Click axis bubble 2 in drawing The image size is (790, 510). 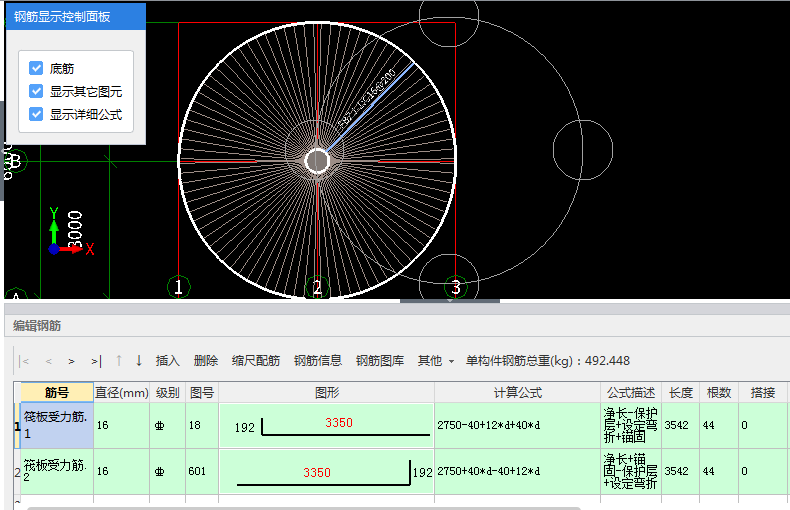pyautogui.click(x=317, y=287)
